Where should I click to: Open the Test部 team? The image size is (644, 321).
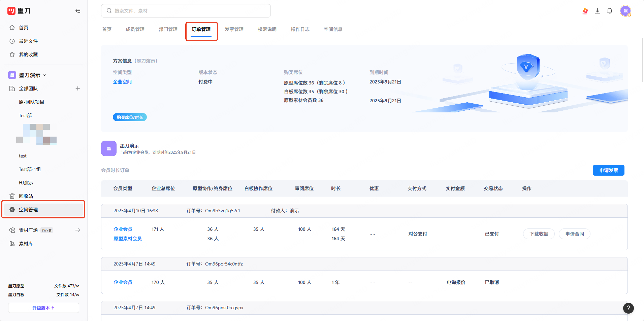point(25,115)
